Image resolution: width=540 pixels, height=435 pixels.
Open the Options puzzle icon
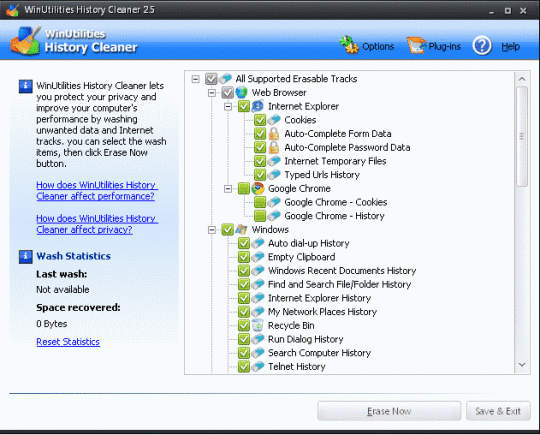[x=349, y=45]
